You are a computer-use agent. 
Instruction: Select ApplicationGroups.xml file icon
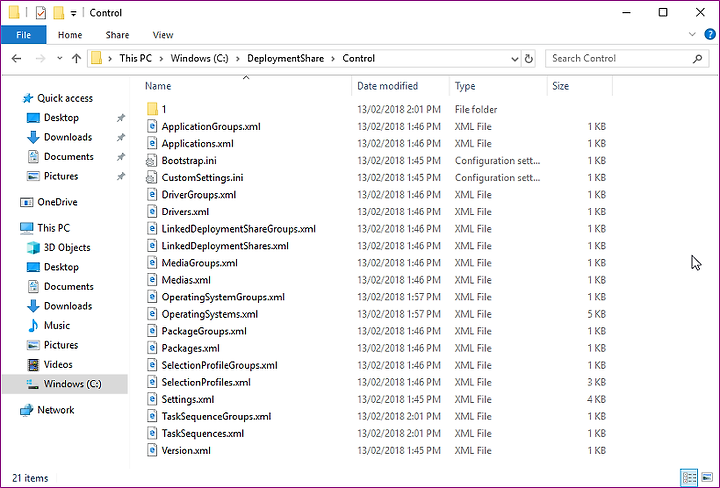[152, 127]
